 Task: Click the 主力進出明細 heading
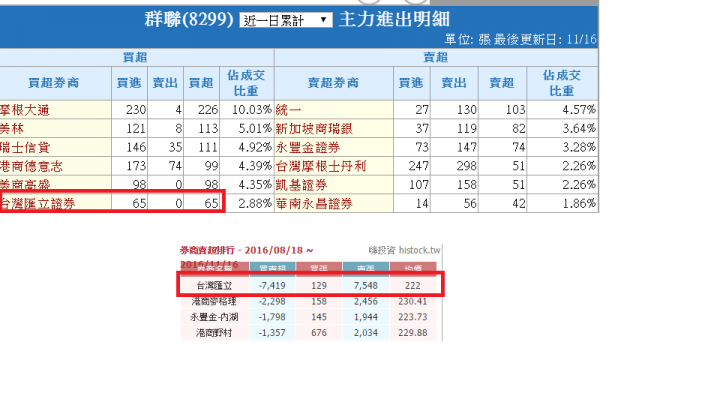pos(394,20)
